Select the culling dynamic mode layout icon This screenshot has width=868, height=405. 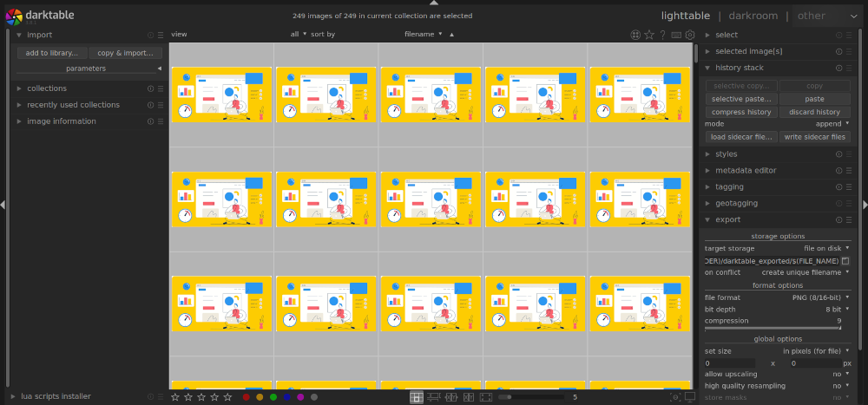[469, 396]
